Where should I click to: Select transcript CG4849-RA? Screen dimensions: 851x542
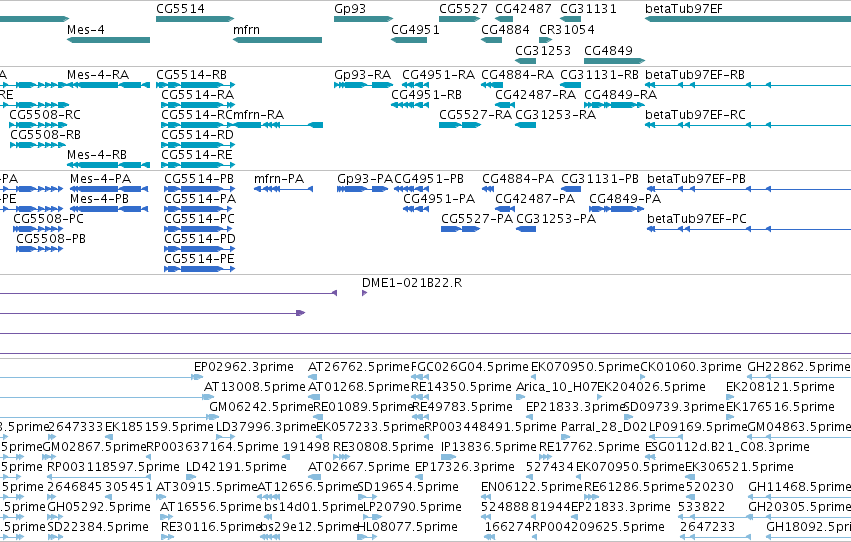(614, 105)
